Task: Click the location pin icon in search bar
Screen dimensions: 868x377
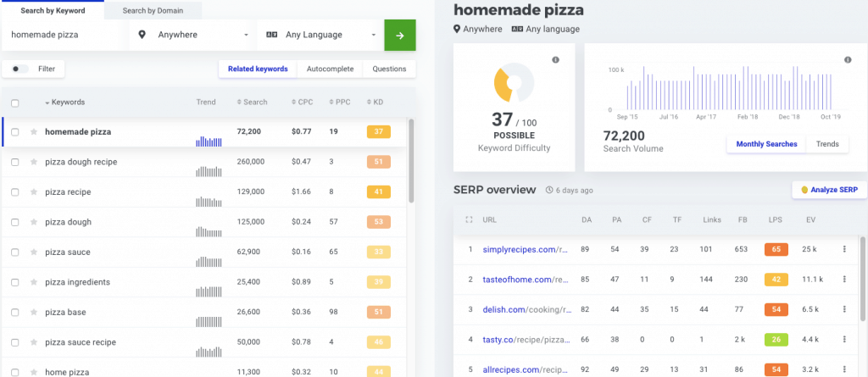Action: coord(142,35)
